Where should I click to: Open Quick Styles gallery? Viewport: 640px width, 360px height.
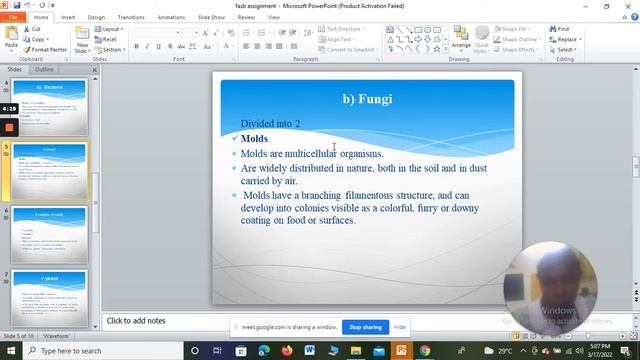pyautogui.click(x=482, y=40)
